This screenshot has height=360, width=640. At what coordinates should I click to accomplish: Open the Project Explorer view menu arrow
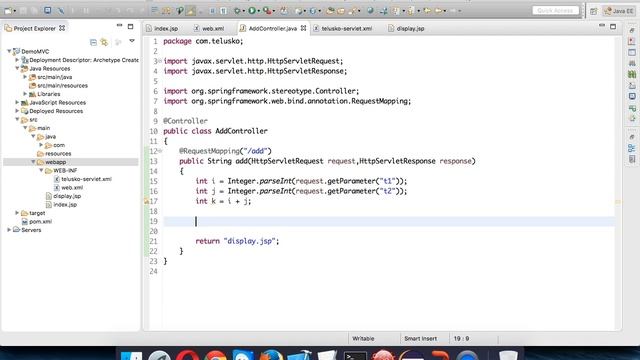coord(132,41)
